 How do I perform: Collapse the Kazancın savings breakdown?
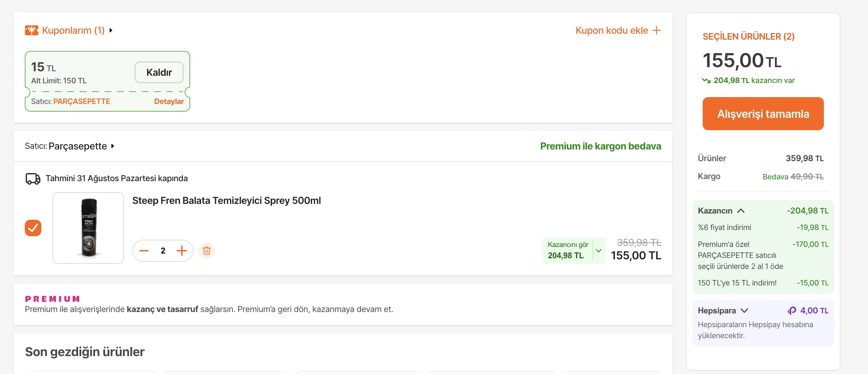[741, 211]
